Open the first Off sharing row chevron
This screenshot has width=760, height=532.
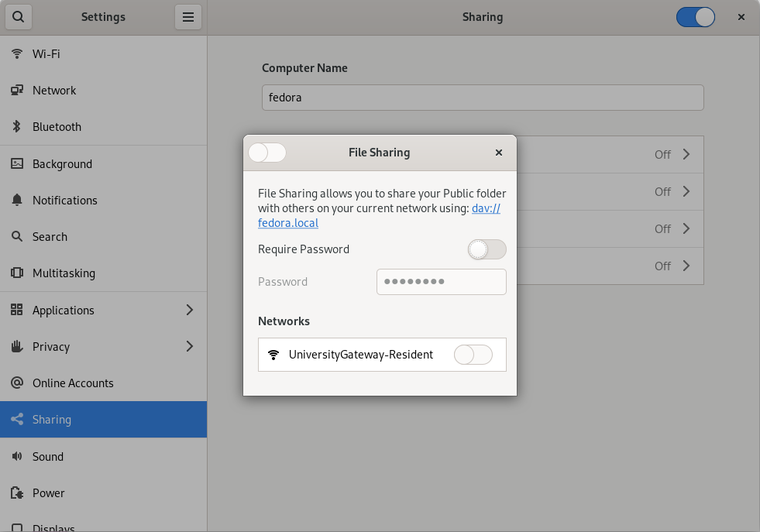tap(686, 154)
